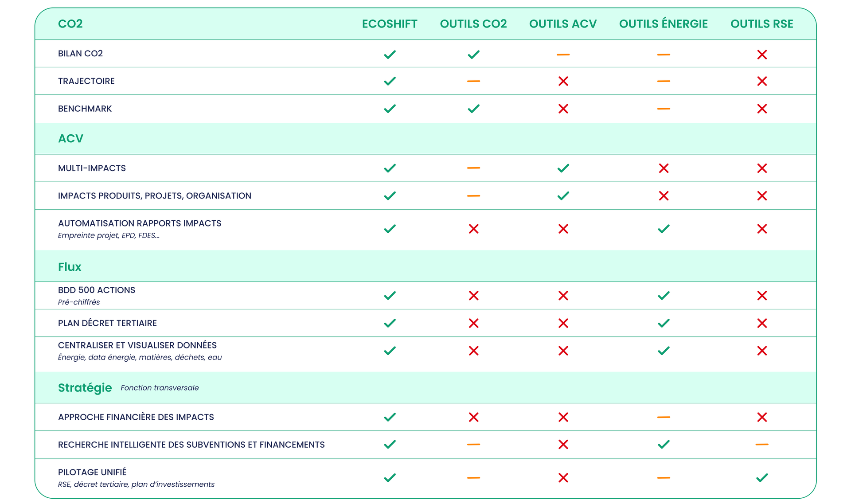
Task: Click the ACV section heading
Action: [70, 139]
